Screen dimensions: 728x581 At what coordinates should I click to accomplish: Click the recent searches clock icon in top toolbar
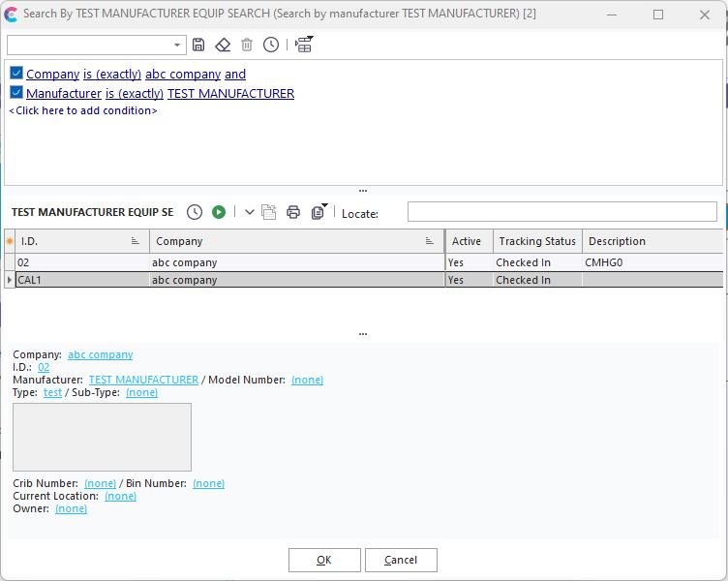271,45
